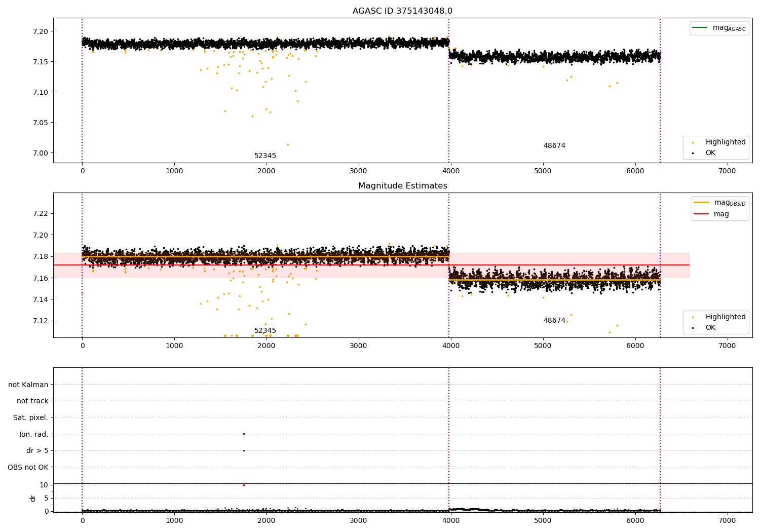Click the '48674' annotation in Magnitude Estimates plot

(x=554, y=320)
